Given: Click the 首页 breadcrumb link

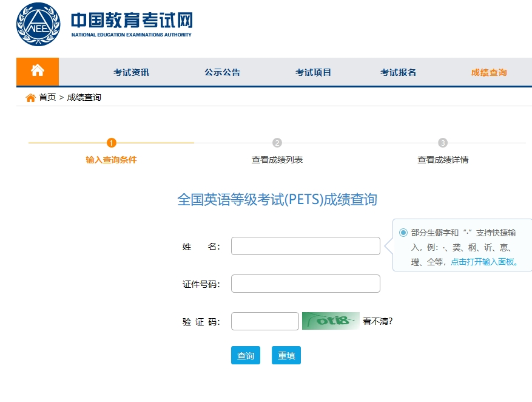Looking at the screenshot, I should pyautogui.click(x=47, y=97).
